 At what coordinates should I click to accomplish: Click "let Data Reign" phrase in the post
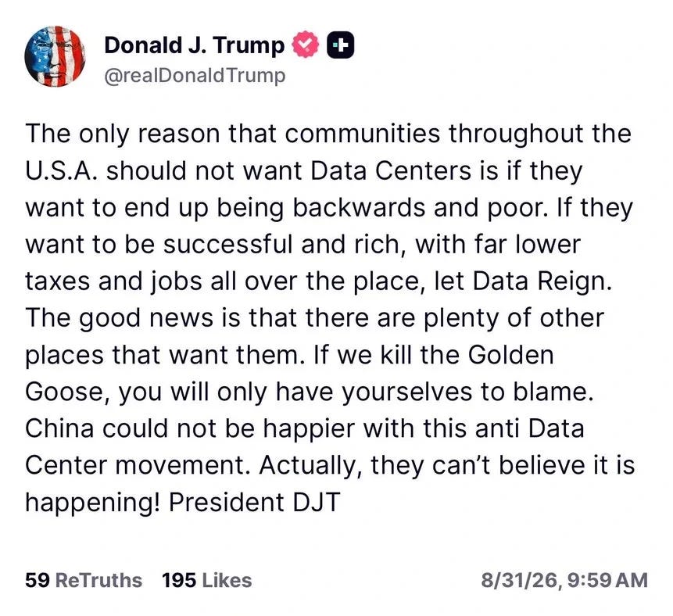pyautogui.click(x=522, y=281)
